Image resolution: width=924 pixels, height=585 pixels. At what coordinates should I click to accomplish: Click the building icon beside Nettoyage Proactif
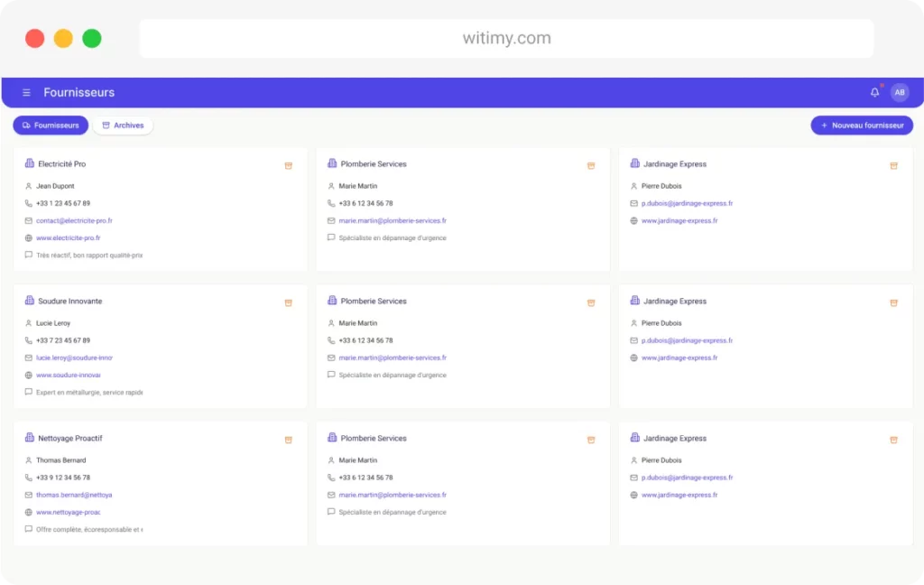pos(30,438)
